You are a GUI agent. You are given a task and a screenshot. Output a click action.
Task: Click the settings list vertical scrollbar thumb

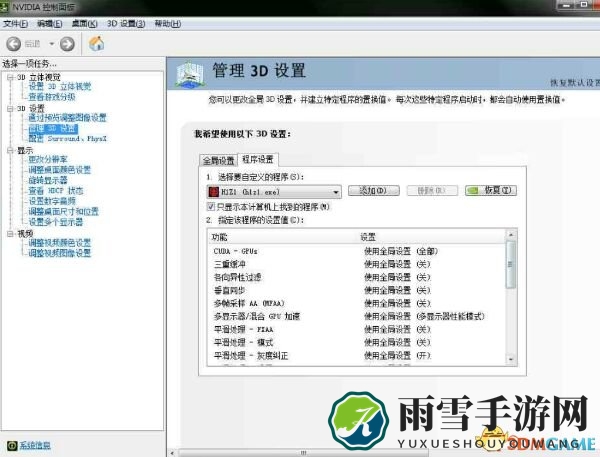tap(511, 264)
